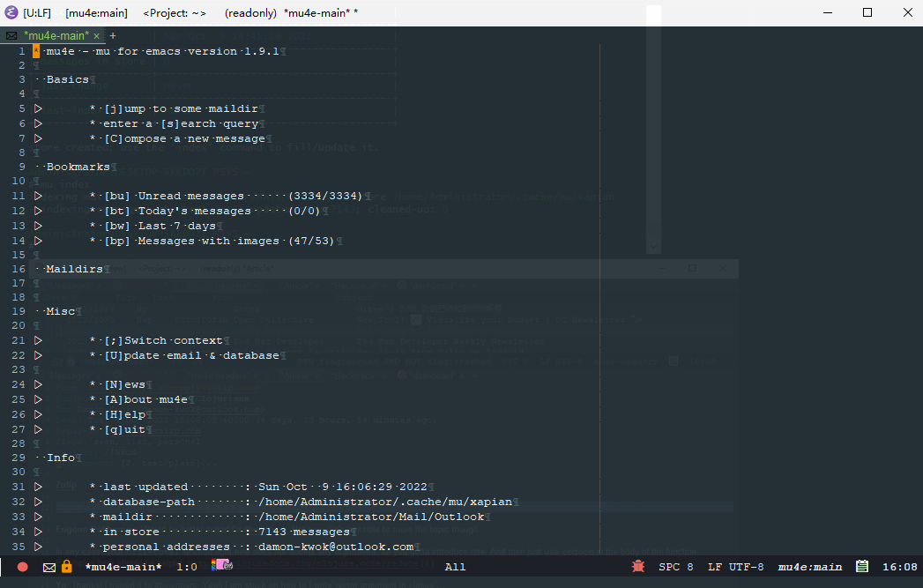Toggle fold arrow beside [bw] Last 7 days
Image resolution: width=923 pixels, height=588 pixels.
(38, 226)
